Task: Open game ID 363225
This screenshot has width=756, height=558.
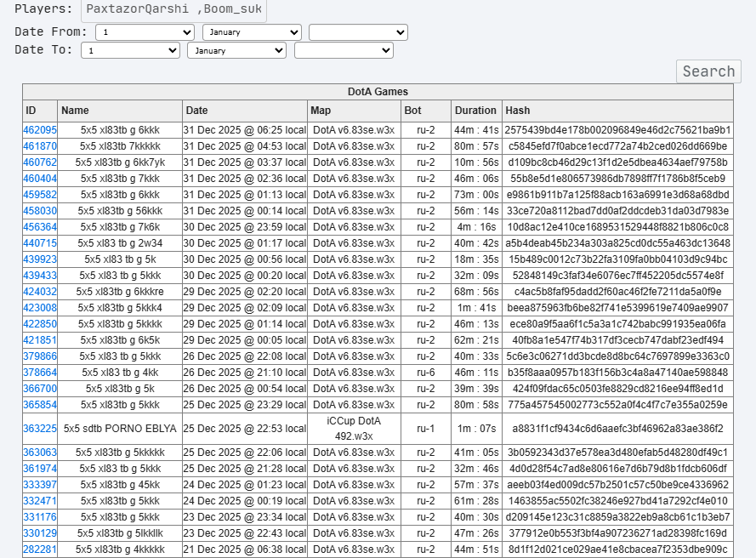Action: click(40, 429)
